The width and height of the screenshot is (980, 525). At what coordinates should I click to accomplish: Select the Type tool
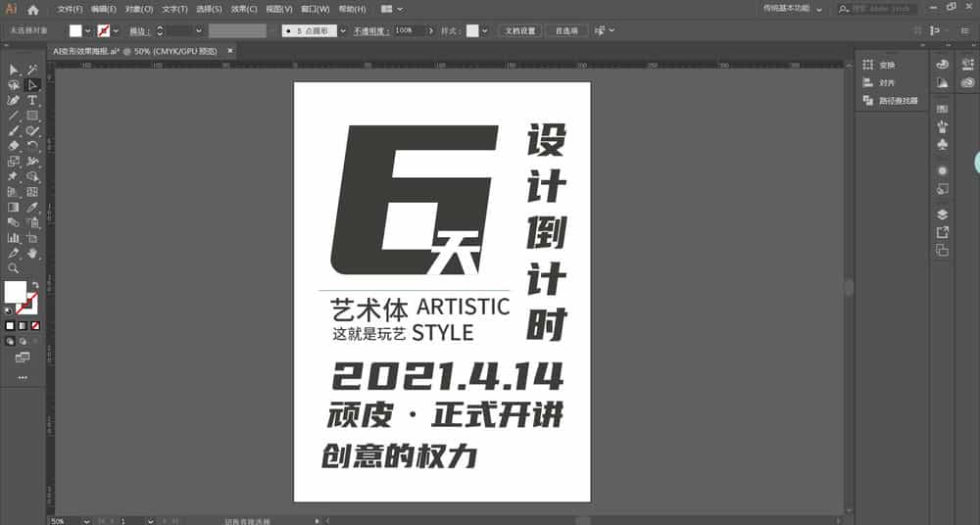(32, 100)
